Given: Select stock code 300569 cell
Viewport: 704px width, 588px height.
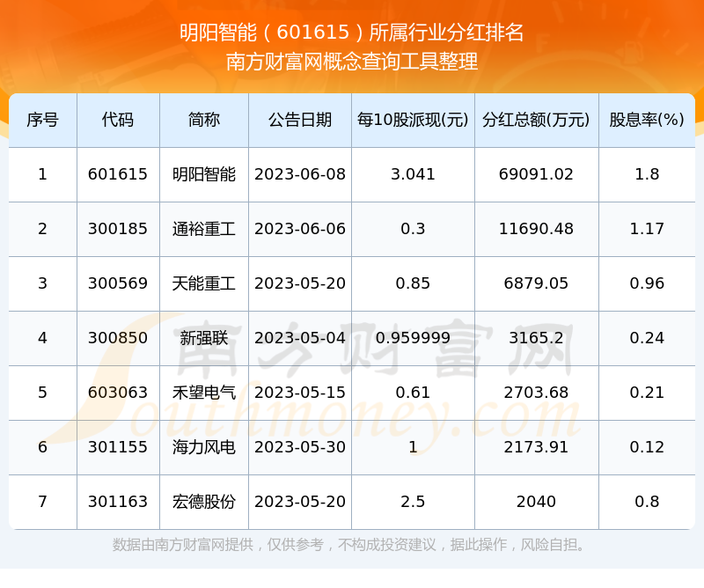Looking at the screenshot, I should tap(118, 283).
